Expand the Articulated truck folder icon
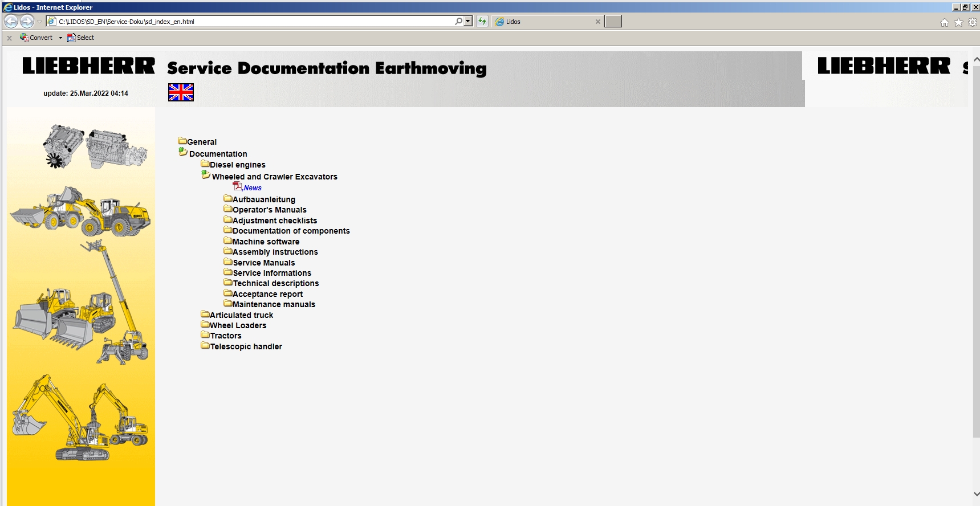The image size is (980, 506). click(x=205, y=314)
